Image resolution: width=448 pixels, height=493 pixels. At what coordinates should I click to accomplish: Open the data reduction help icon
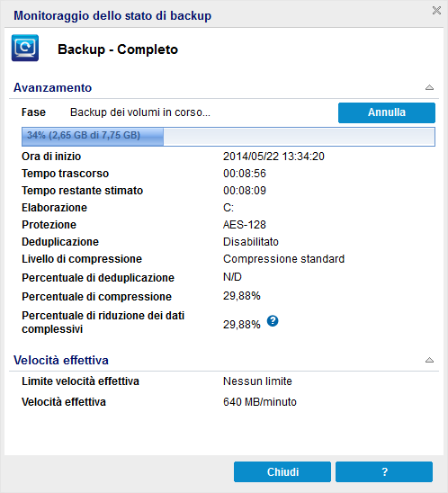273,321
